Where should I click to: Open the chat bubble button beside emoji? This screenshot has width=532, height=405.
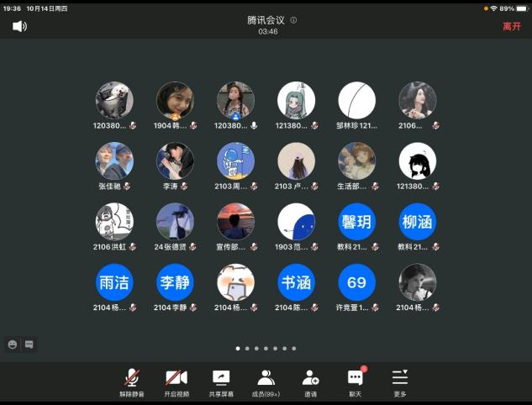click(29, 345)
